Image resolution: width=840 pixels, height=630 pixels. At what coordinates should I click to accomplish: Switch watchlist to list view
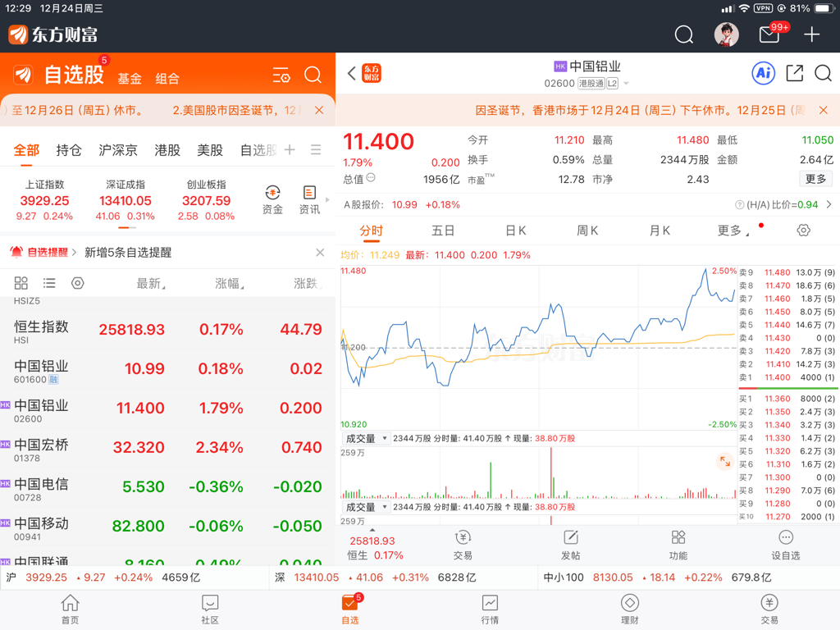[x=49, y=283]
